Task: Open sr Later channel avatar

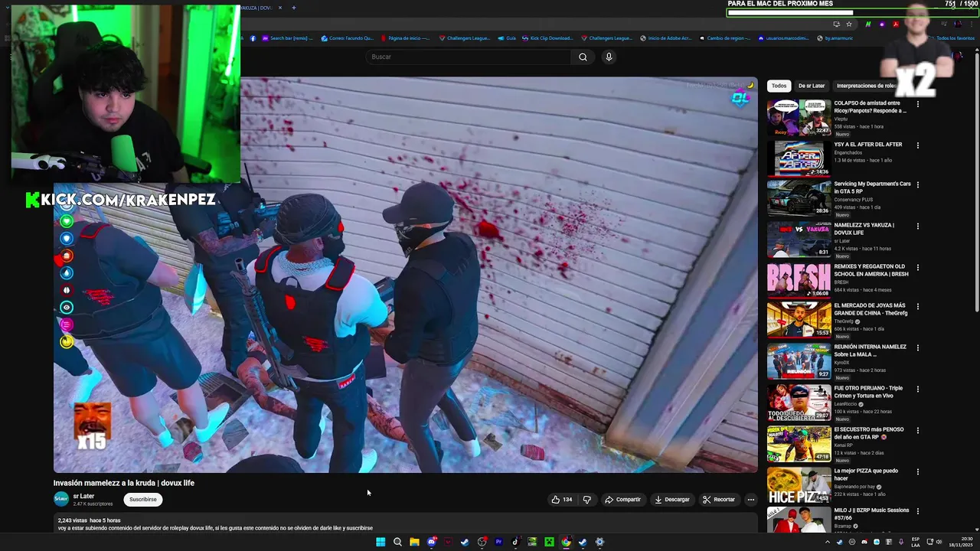Action: [61, 499]
